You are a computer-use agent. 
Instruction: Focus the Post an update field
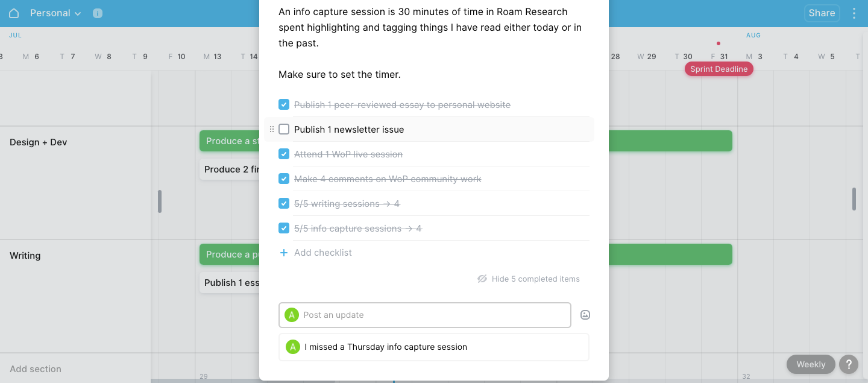(425, 315)
